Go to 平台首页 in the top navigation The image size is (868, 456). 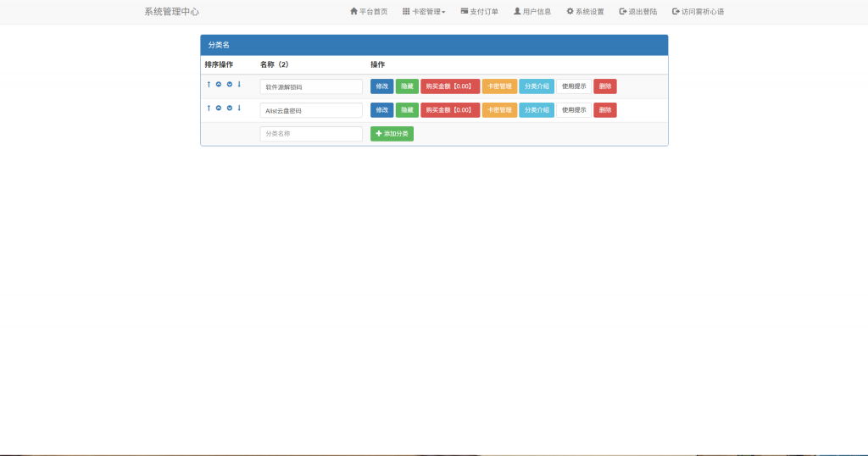point(369,12)
